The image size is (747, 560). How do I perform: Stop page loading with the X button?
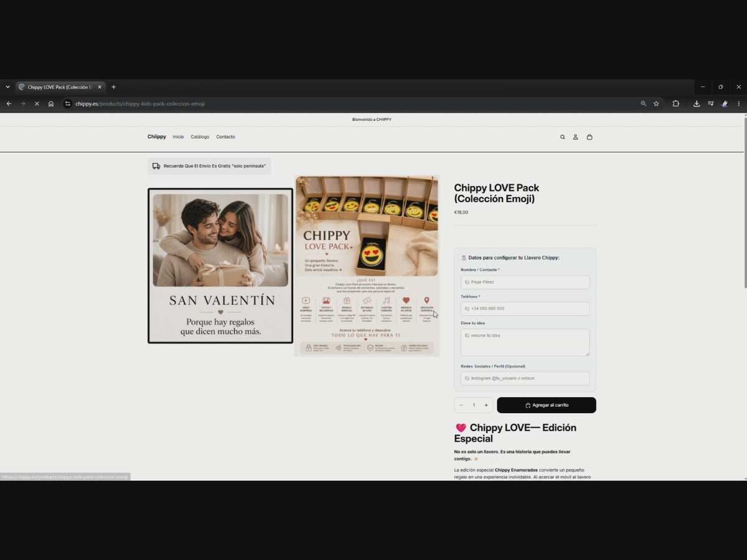point(37,104)
